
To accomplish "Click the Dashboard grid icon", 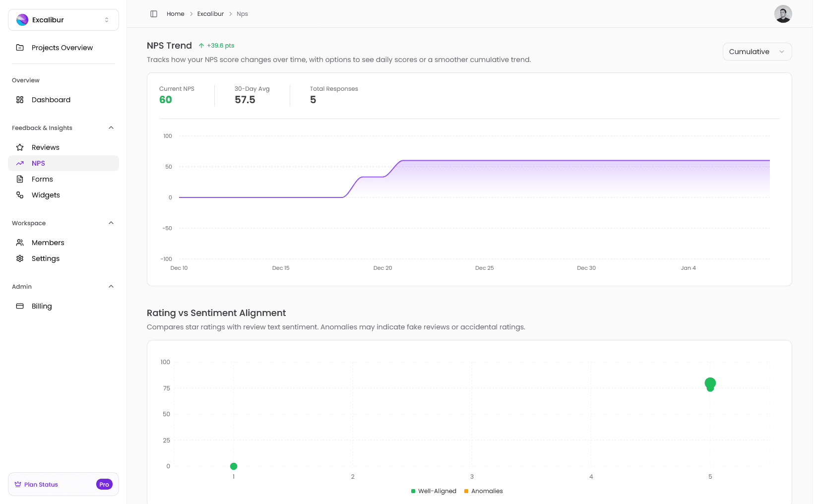I will 20,100.
